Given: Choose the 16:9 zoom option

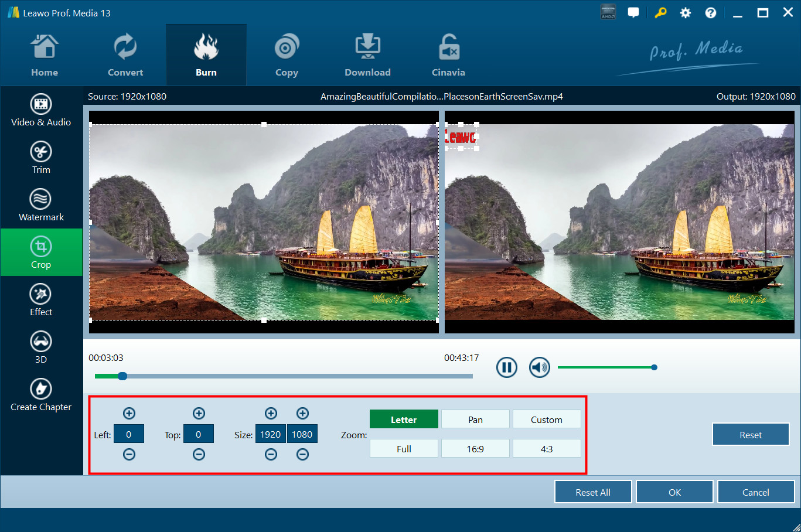Looking at the screenshot, I should pos(475,449).
